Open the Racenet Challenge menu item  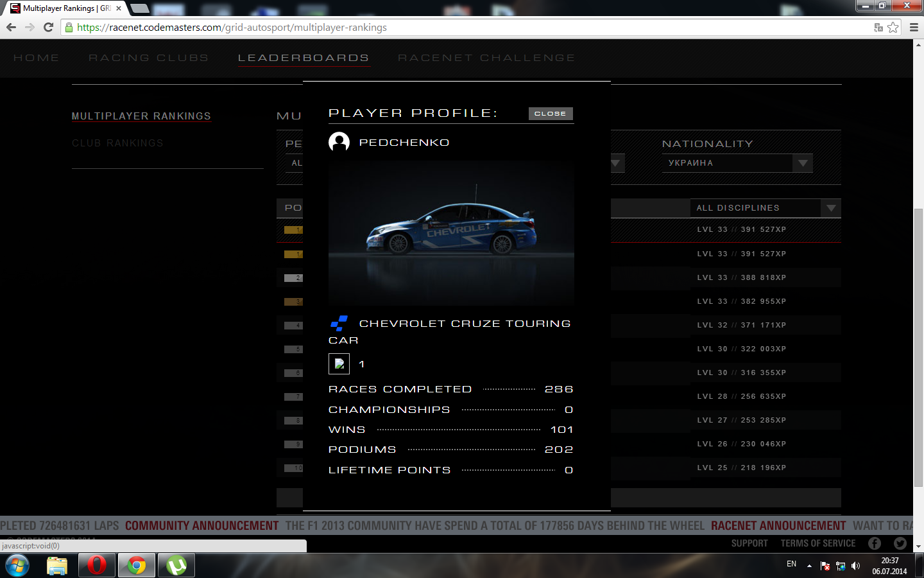[x=486, y=58]
